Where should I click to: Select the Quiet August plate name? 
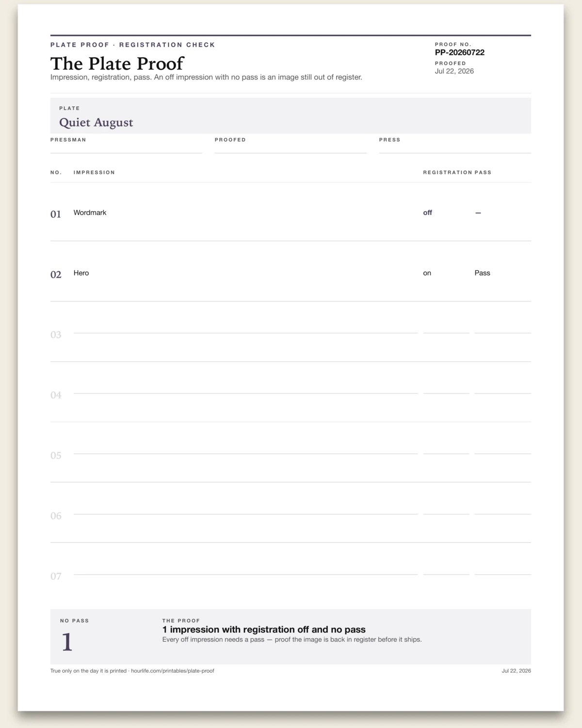click(96, 123)
